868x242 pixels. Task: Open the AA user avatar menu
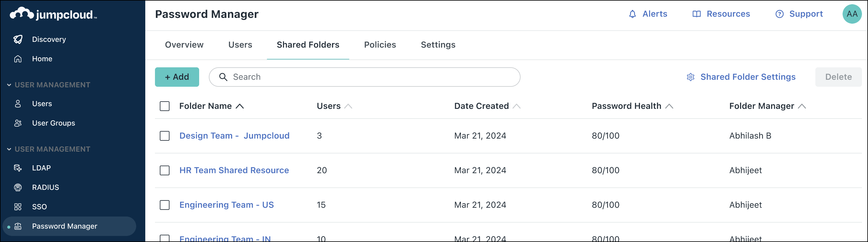click(x=852, y=14)
